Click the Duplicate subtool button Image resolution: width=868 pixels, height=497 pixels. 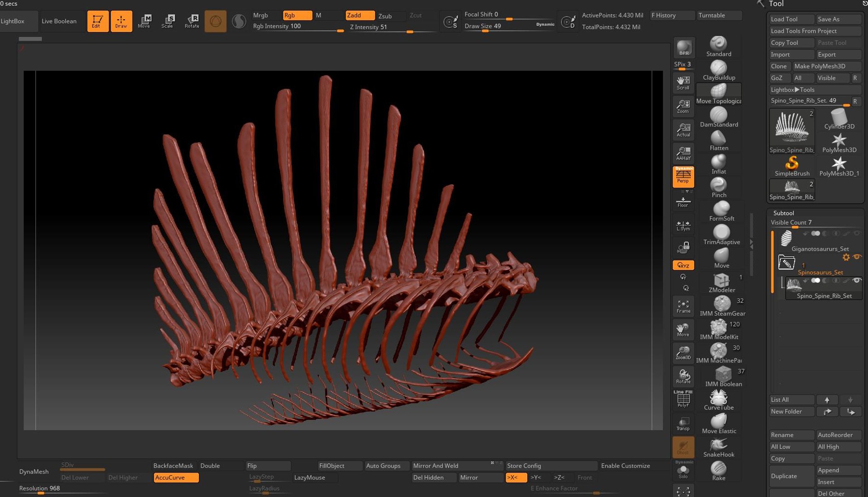coord(791,476)
